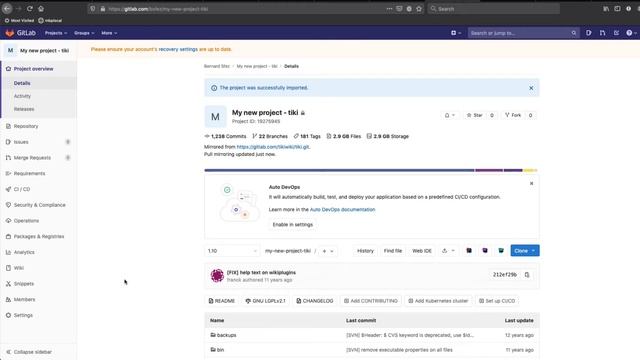The height and width of the screenshot is (360, 640).
Task: Open Snippets in the sidebar
Action: 24,284
